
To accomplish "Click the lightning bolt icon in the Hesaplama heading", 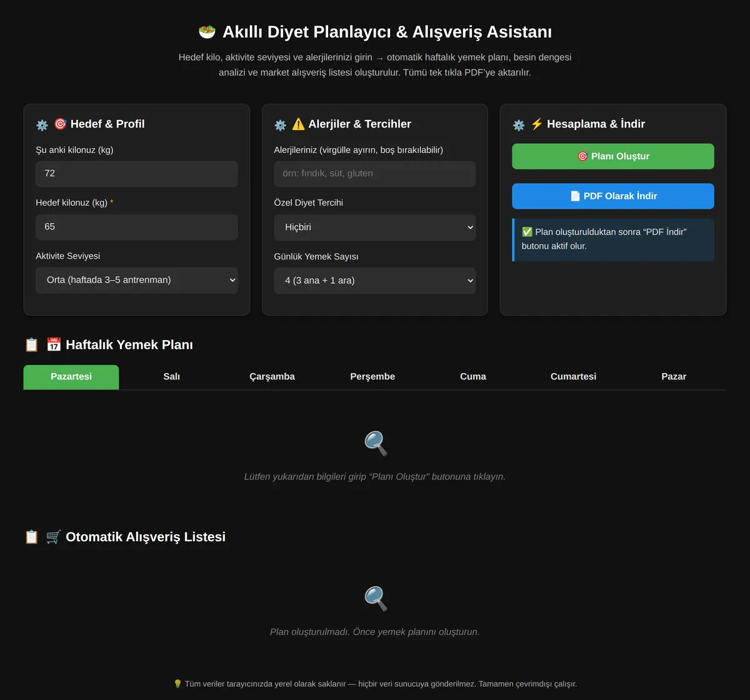I will pyautogui.click(x=536, y=124).
